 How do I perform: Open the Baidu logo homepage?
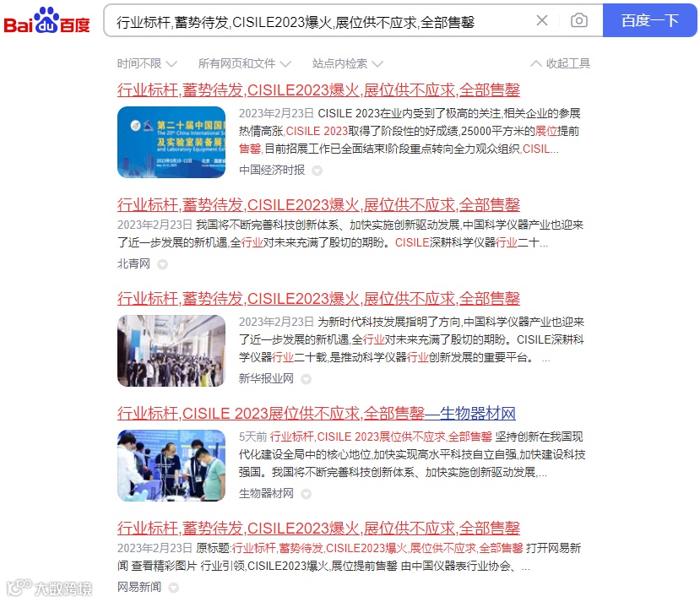(47, 20)
